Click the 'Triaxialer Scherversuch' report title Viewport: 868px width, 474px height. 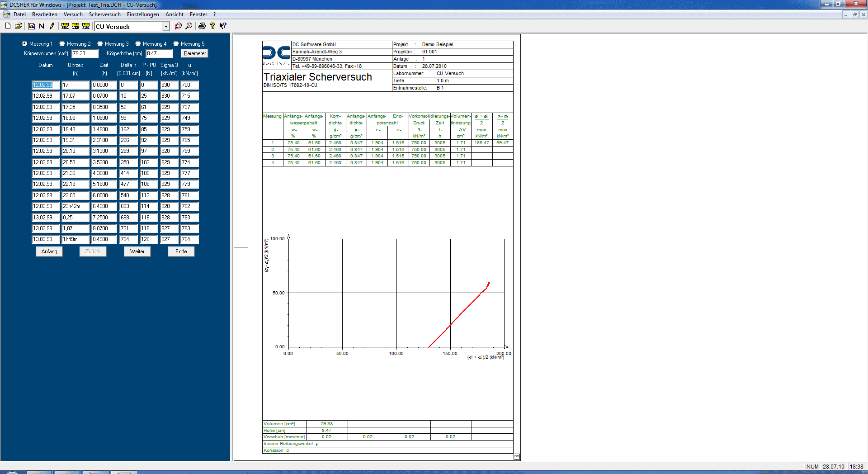tap(318, 77)
